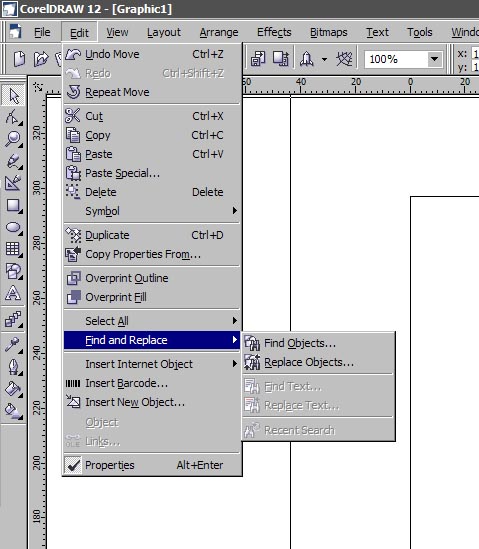The height and width of the screenshot is (549, 479).
Task: Expand the Symbol submenu
Action: pyautogui.click(x=152, y=211)
